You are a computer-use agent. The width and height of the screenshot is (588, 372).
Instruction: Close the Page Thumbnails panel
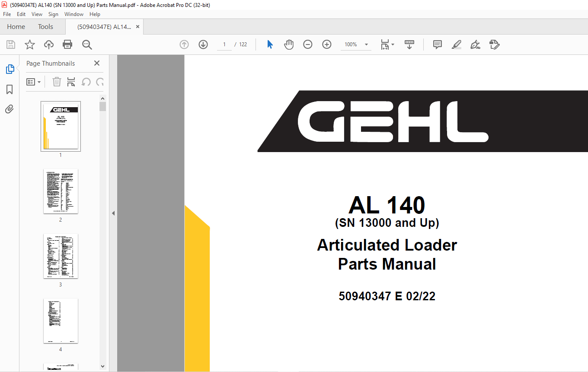[97, 63]
